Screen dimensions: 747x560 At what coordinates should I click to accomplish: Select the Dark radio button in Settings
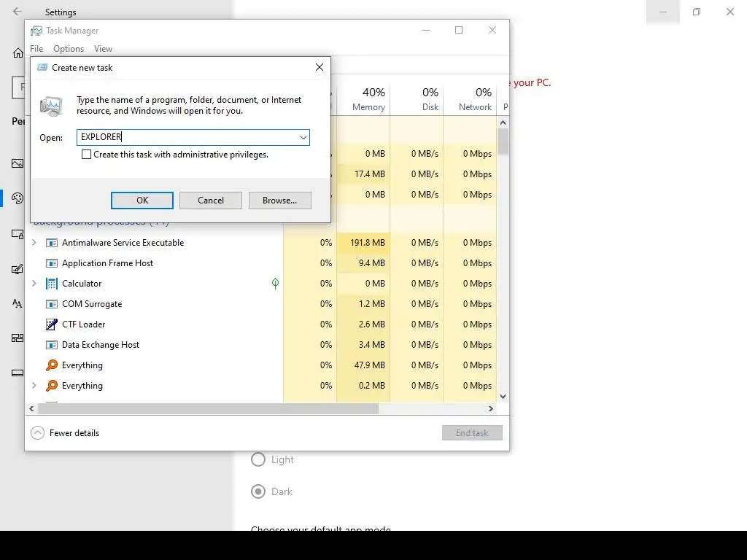(258, 491)
